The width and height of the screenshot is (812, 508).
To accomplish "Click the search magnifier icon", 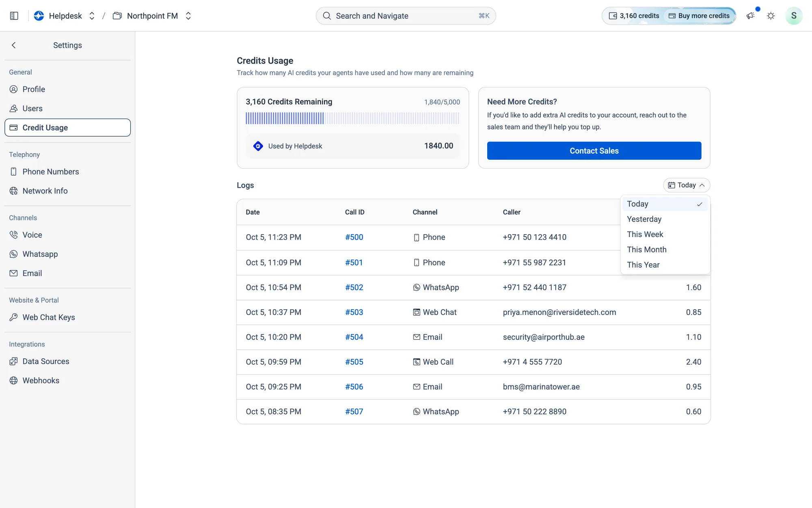I will point(327,16).
